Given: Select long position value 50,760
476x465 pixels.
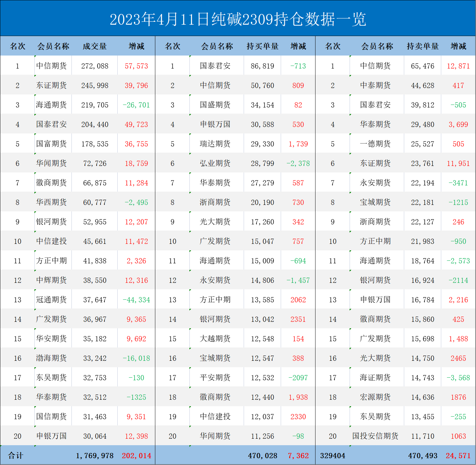Looking at the screenshot, I should pyautogui.click(x=263, y=85).
